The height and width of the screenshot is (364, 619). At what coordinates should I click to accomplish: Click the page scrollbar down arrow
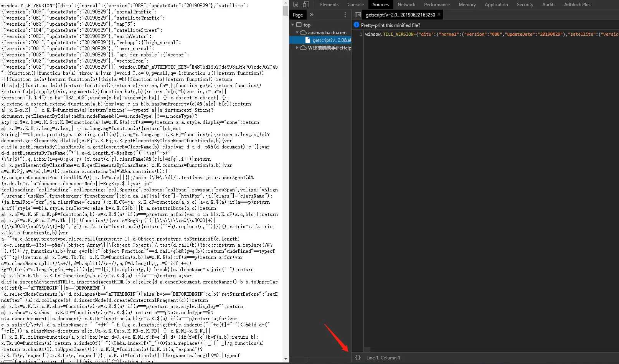286,359
